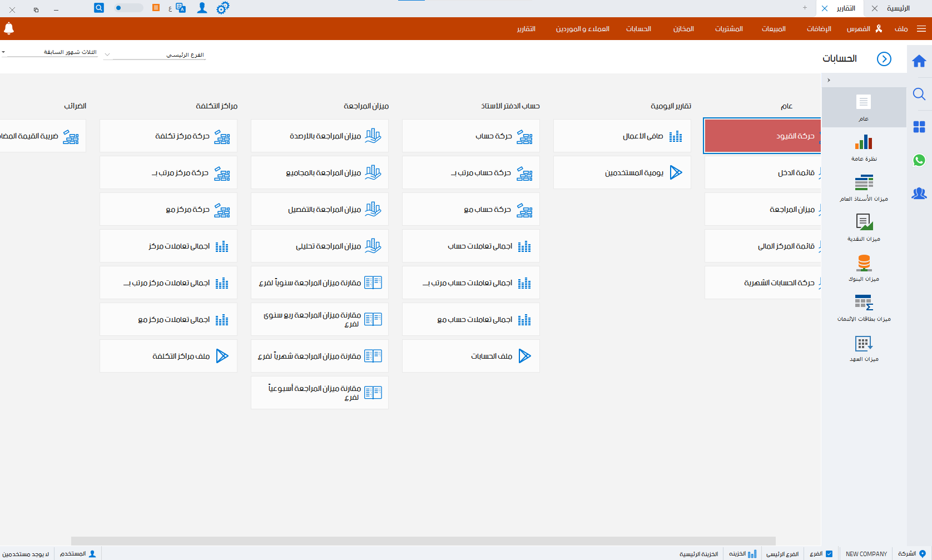This screenshot has width=932, height=560.
Task: Click the circled arrow beside الحسابات
Action: [884, 59]
